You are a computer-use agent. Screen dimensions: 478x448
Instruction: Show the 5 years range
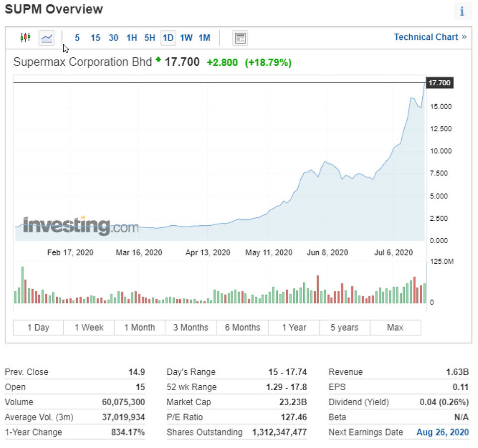(x=345, y=327)
